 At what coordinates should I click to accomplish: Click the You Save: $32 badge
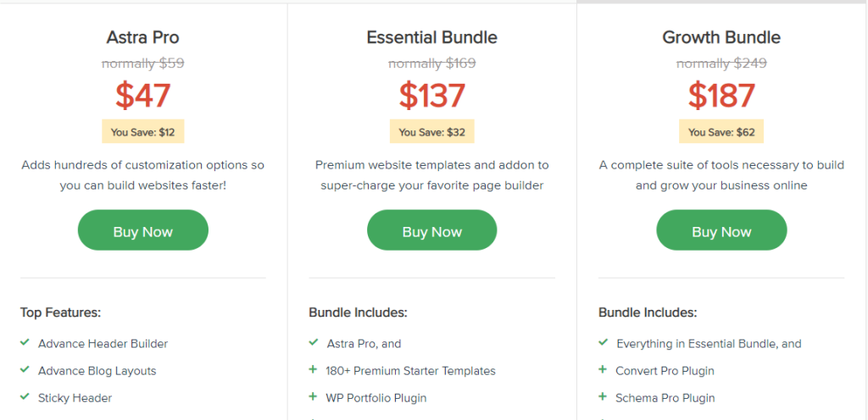click(x=431, y=131)
